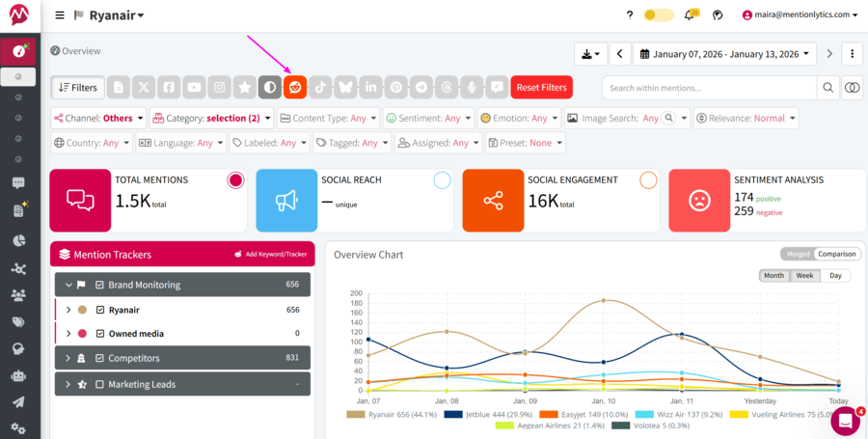Set chart granularity to Day
This screenshot has width=868, height=439.
tap(835, 276)
